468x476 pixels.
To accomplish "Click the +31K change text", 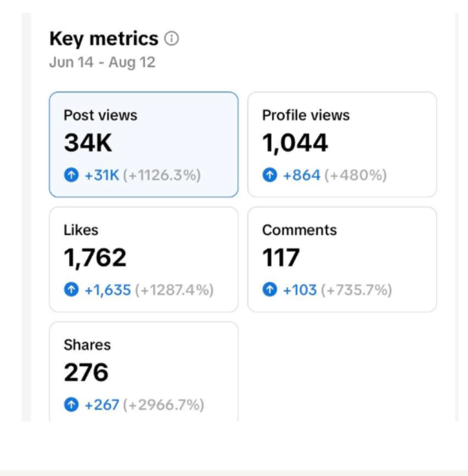I will [x=102, y=175].
